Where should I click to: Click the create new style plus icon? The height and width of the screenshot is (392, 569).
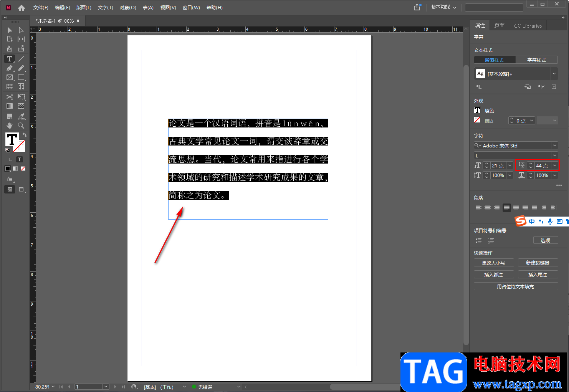tap(554, 87)
